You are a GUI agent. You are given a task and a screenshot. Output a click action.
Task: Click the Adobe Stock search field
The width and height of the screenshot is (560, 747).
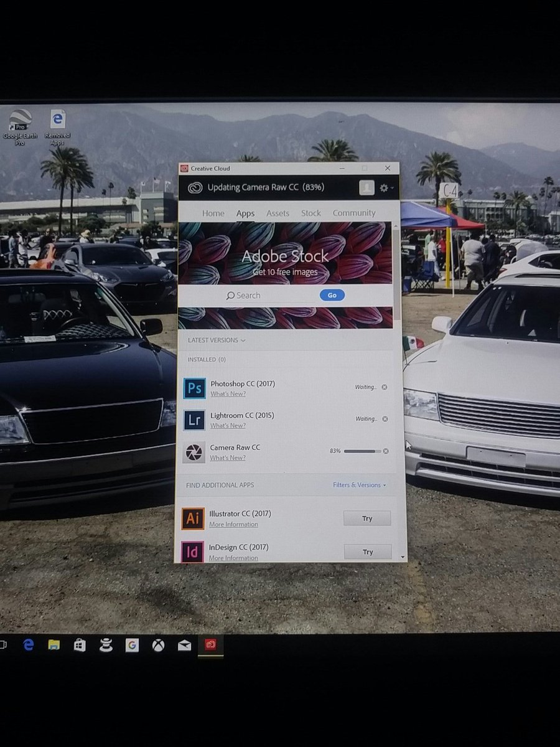271,295
